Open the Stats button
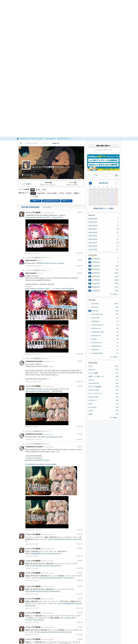Image resolution: width=138 pixels, height=644 pixels. [27, 184]
